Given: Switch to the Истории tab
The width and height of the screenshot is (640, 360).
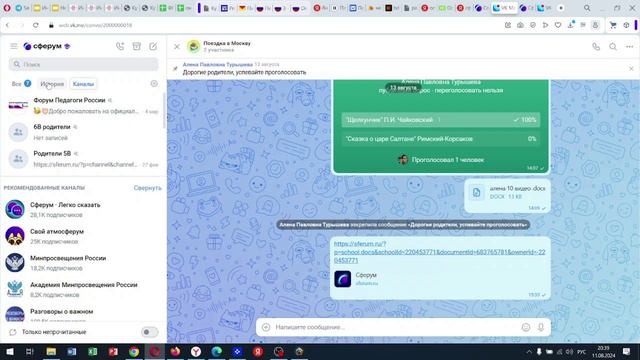Looking at the screenshot, I should tap(52, 84).
